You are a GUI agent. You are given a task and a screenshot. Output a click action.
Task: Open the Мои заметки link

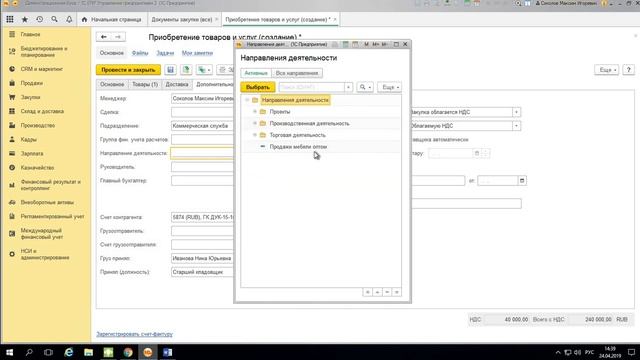point(197,53)
